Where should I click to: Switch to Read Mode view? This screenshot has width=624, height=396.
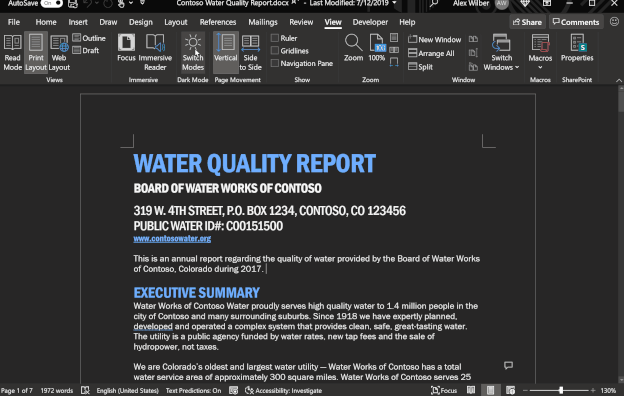pyautogui.click(x=12, y=53)
